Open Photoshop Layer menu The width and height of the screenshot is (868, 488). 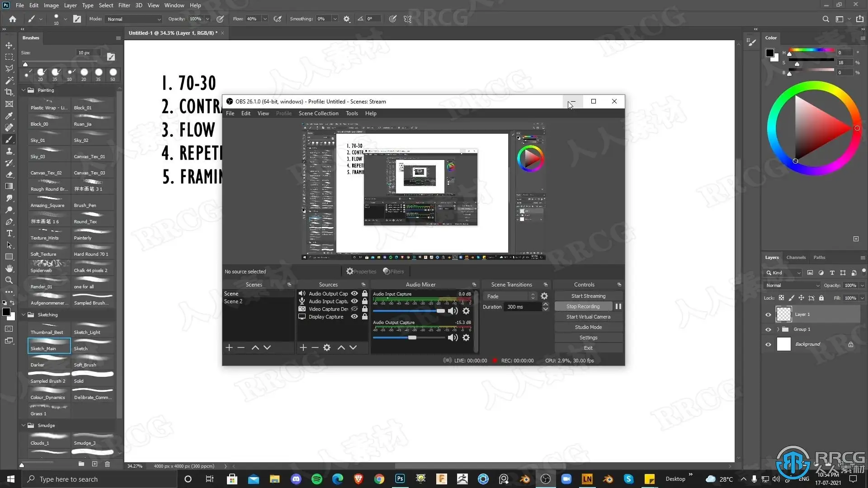tap(70, 5)
